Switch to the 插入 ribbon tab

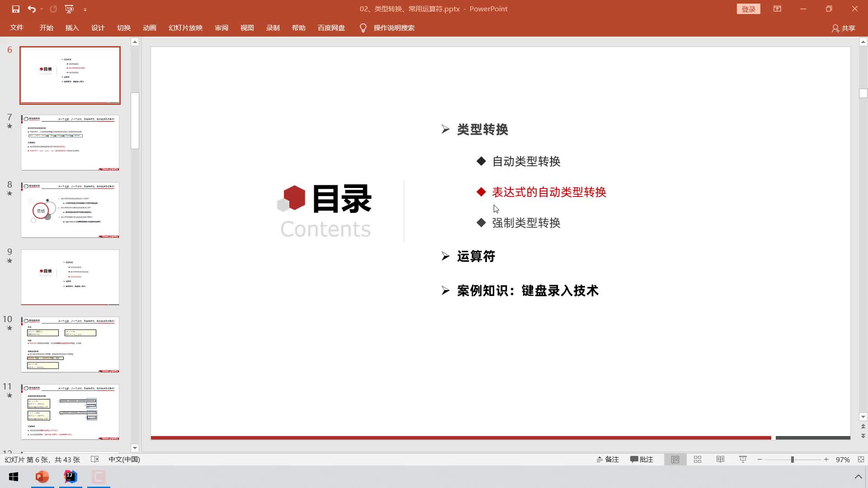click(x=72, y=28)
